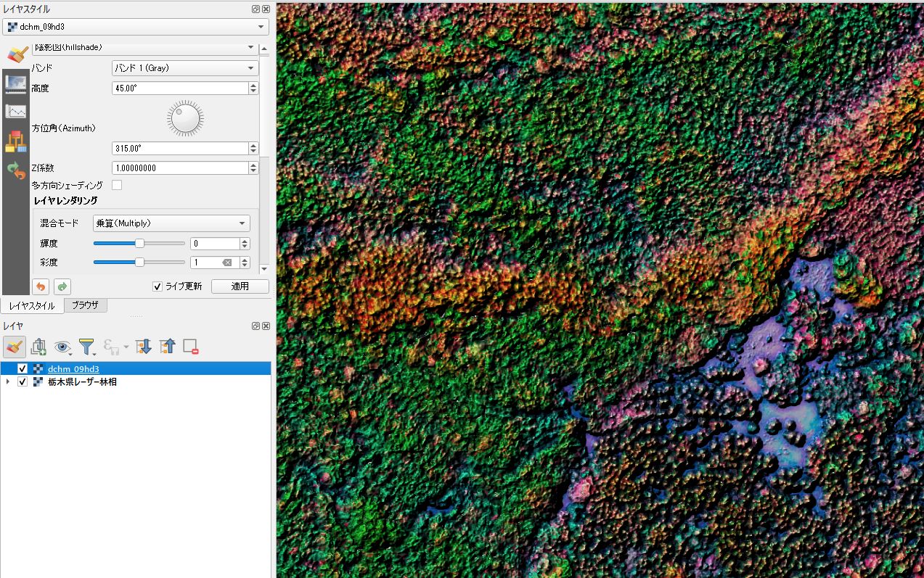The height and width of the screenshot is (578, 924).
Task: Click the Remove Layer/Group icon
Action: point(191,347)
